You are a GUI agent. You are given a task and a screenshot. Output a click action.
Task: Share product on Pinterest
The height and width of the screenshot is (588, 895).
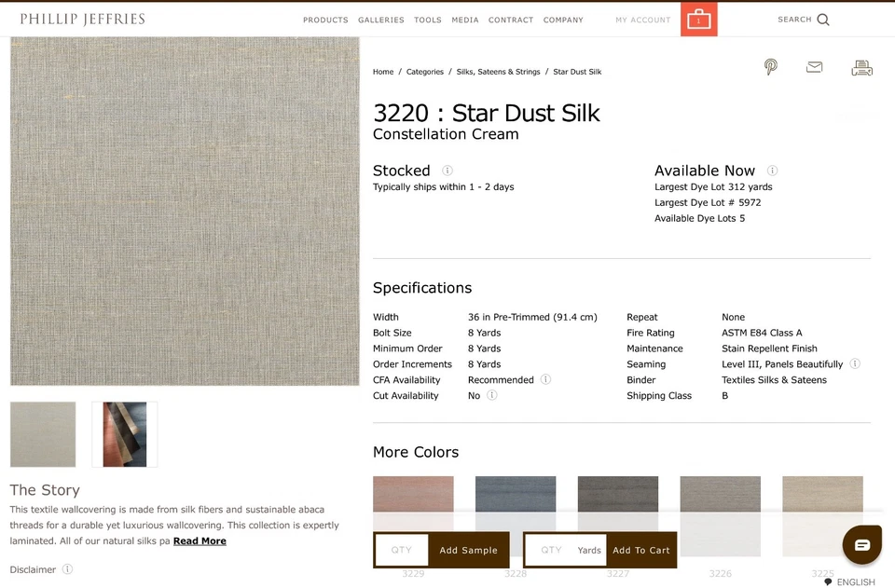click(770, 67)
